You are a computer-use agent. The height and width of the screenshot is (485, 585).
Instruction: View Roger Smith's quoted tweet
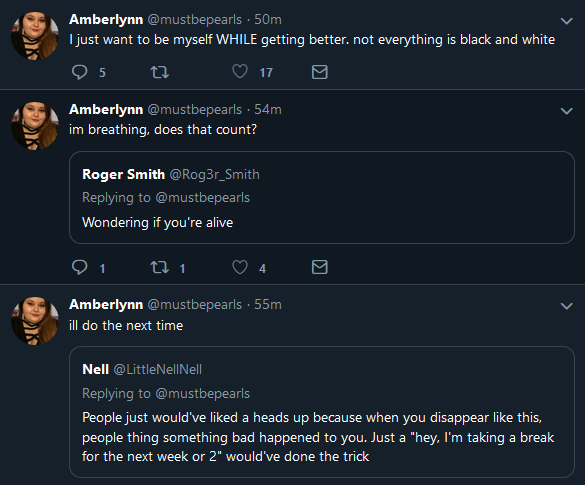322,197
